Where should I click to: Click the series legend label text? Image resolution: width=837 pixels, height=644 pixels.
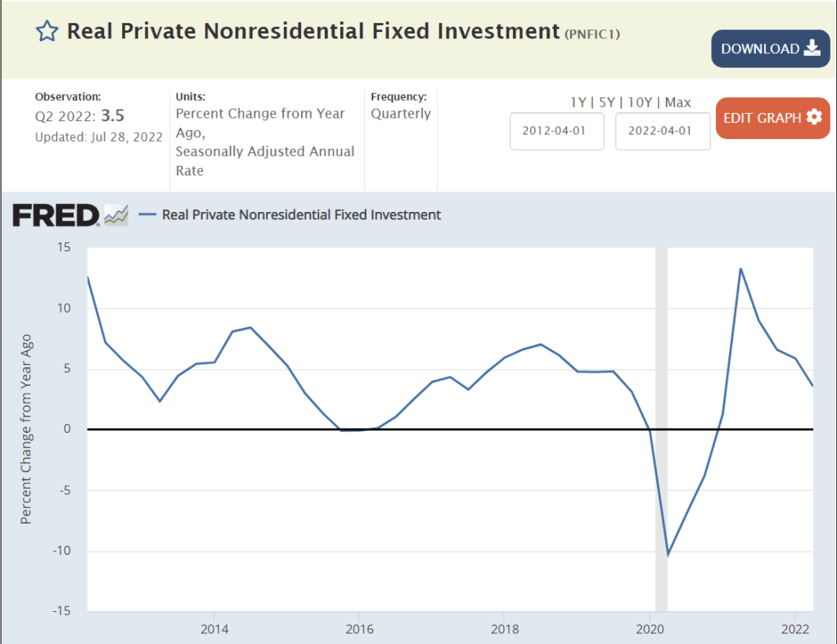click(301, 214)
